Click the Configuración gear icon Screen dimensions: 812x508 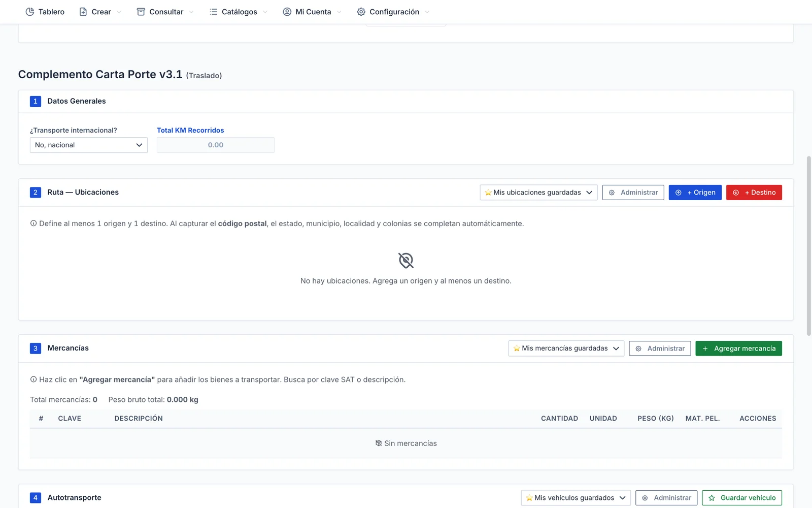(x=361, y=12)
